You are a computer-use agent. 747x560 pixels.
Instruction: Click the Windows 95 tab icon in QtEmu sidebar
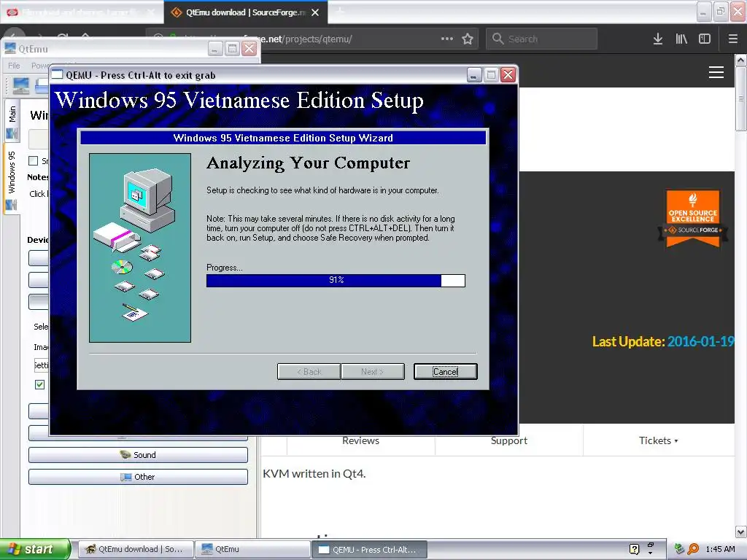coord(12,205)
